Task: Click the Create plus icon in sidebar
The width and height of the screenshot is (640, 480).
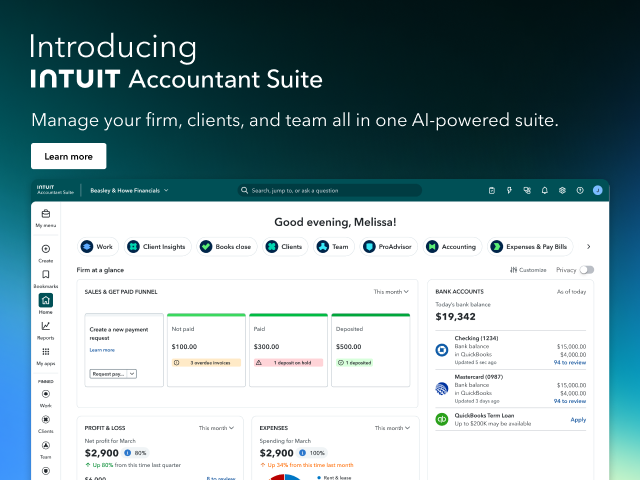Action: pos(46,249)
